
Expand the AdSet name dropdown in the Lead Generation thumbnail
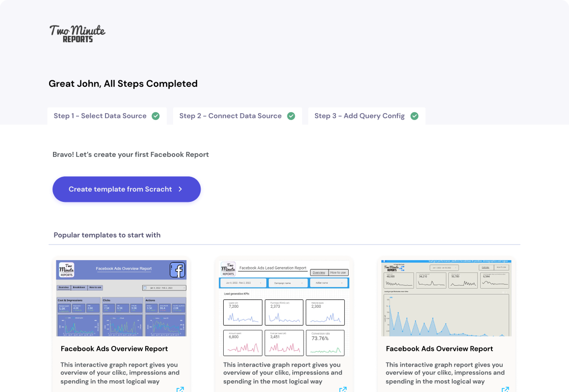click(x=328, y=283)
